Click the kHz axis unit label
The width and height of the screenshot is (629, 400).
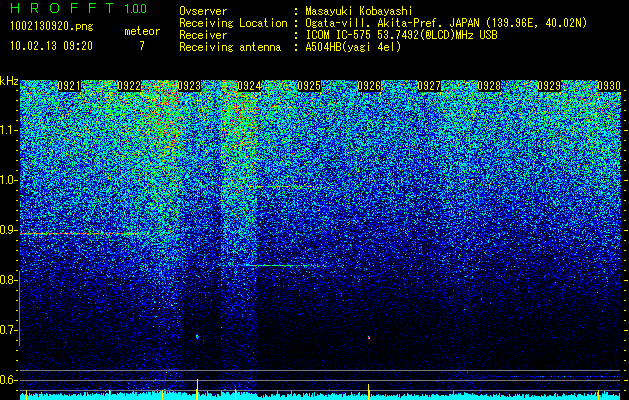pyautogui.click(x=9, y=82)
